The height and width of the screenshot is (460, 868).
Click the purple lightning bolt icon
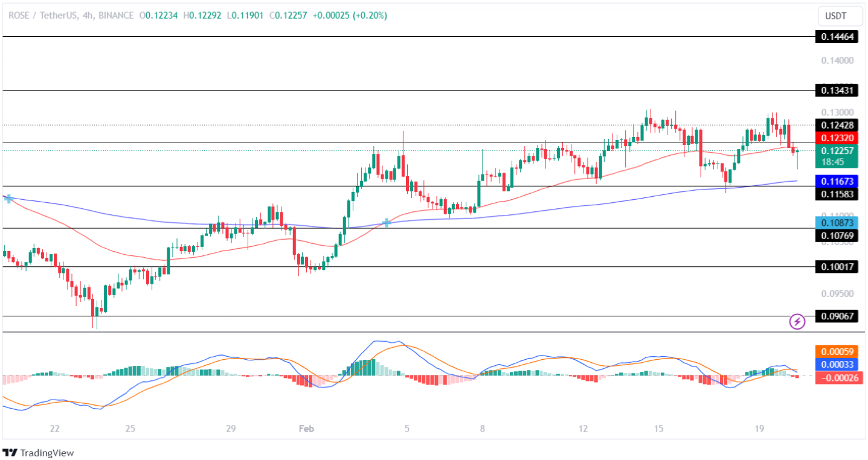click(x=797, y=322)
